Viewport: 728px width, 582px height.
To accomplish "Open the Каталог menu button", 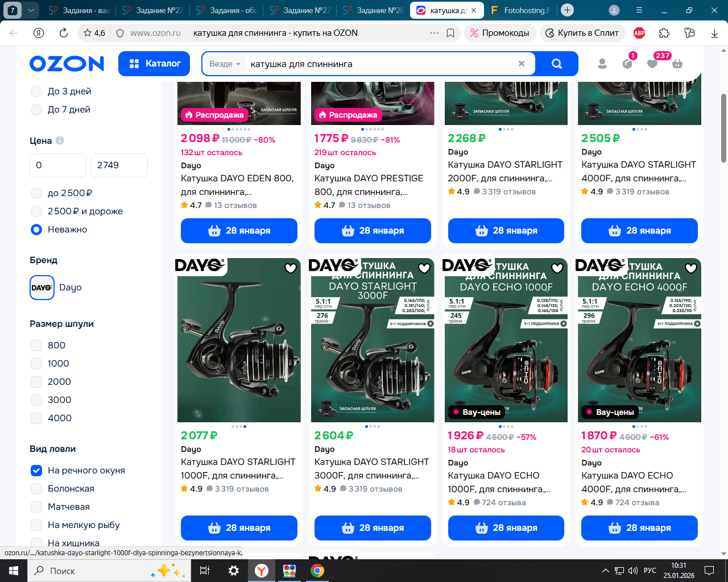I will point(155,64).
